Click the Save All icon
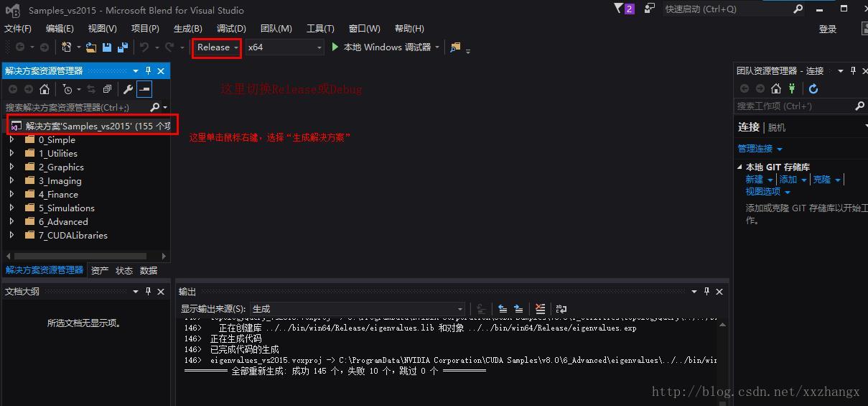Image resolution: width=868 pixels, height=406 pixels. click(123, 47)
